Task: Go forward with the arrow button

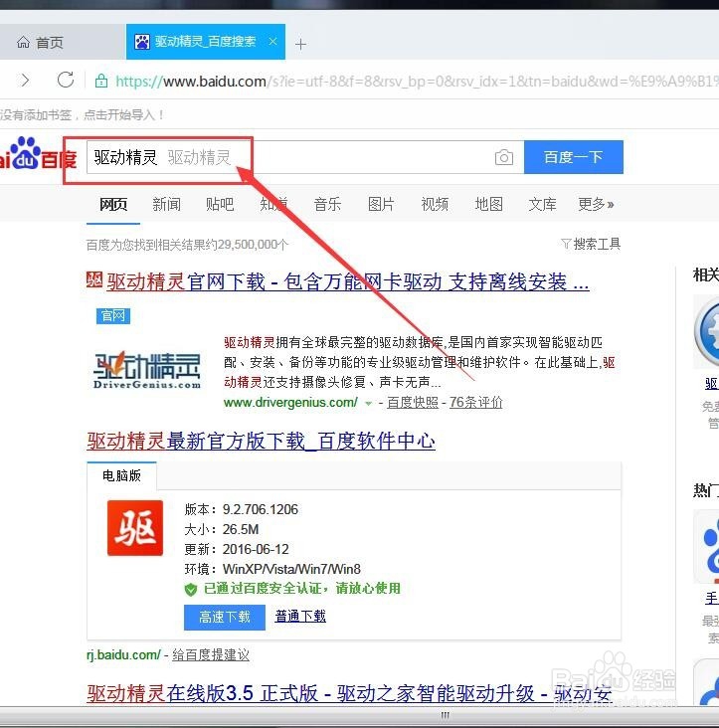Action: coord(25,81)
